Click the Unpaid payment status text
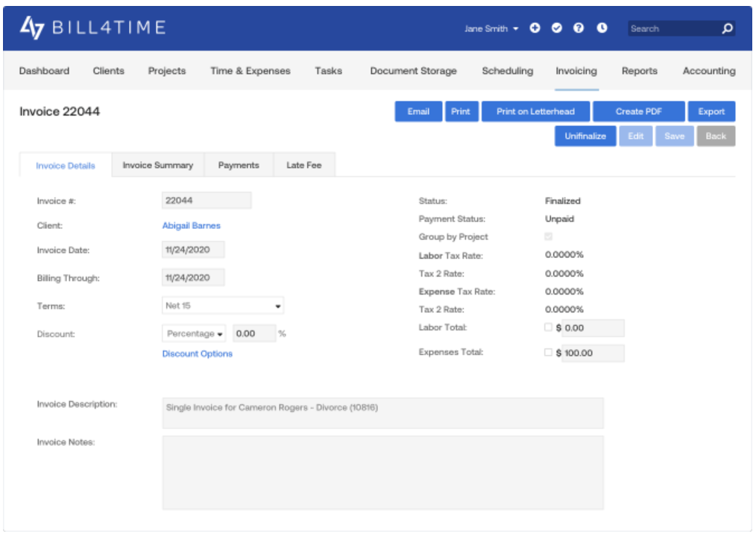The width and height of the screenshot is (756, 537). (559, 219)
